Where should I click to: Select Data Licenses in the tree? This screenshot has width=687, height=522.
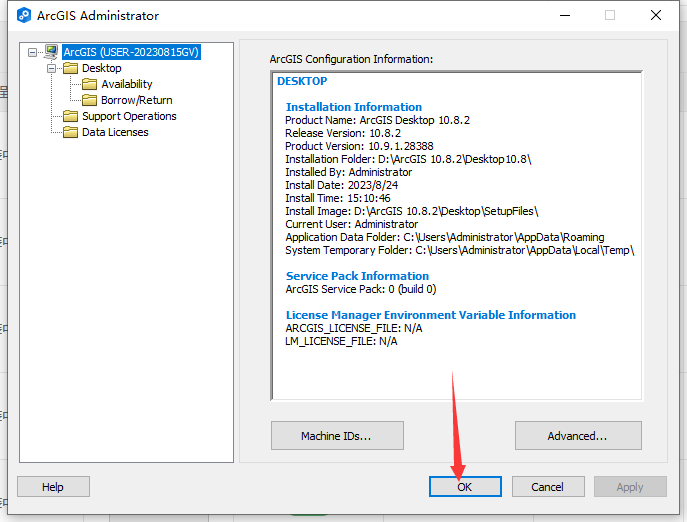[x=115, y=132]
